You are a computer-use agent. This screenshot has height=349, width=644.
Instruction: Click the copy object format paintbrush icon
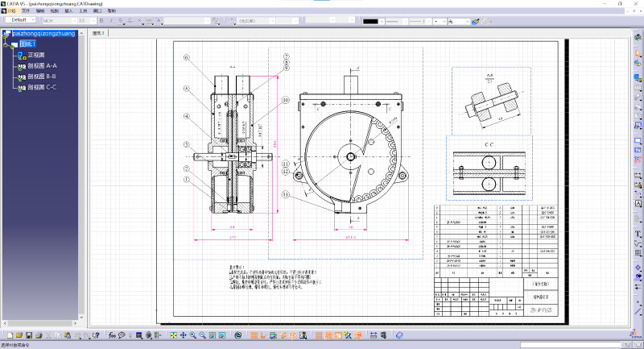[475, 21]
